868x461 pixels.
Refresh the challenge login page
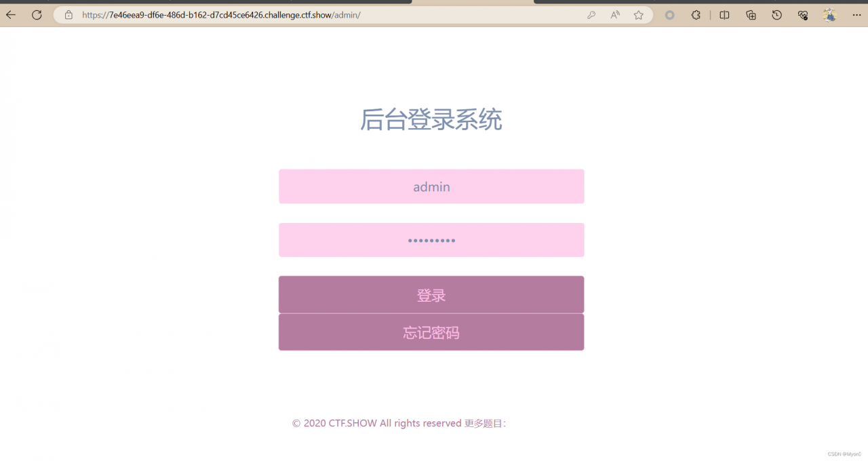coord(37,14)
